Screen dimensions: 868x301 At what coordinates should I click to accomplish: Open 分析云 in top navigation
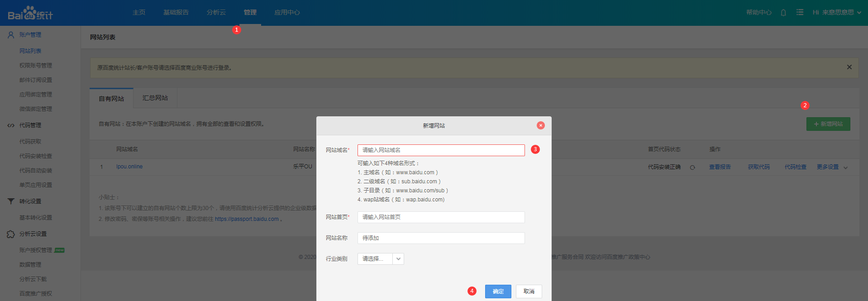coord(216,12)
